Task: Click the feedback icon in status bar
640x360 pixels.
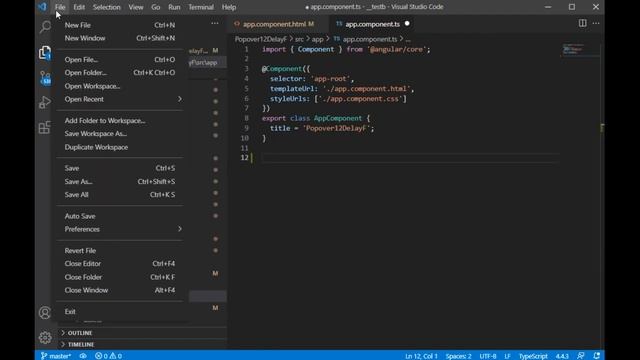Action: pyautogui.click(x=581, y=356)
